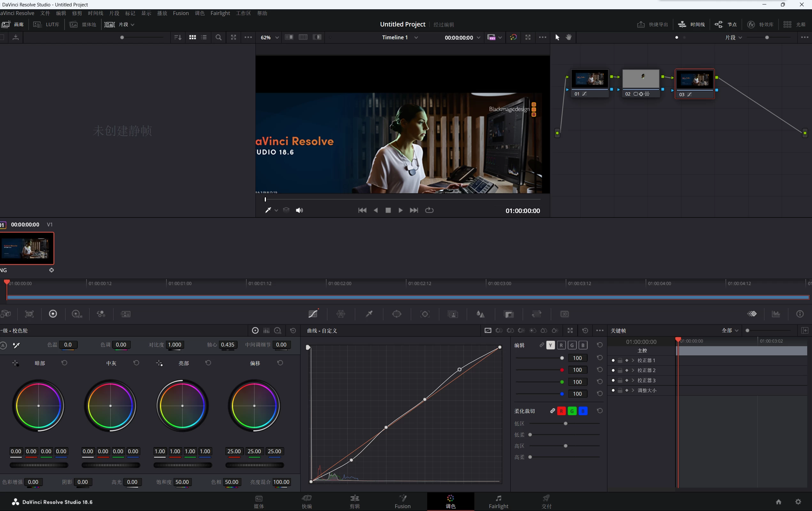
Task: Open the Color Warper palette
Action: (341, 314)
